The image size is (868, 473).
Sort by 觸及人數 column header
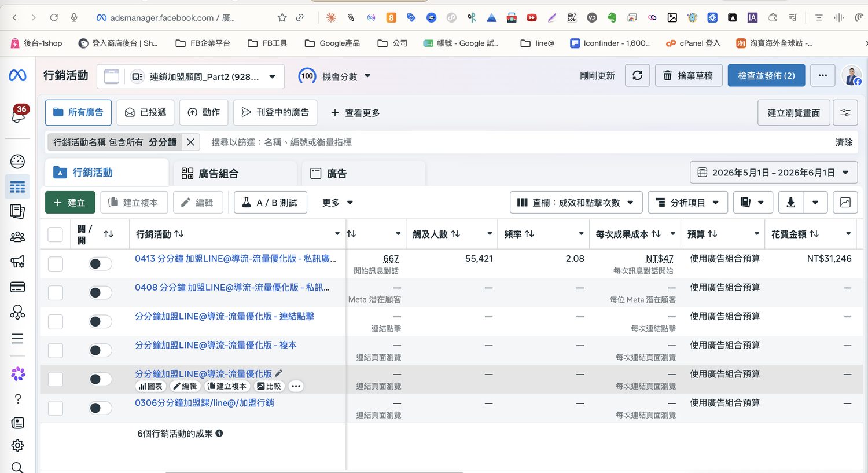click(436, 234)
